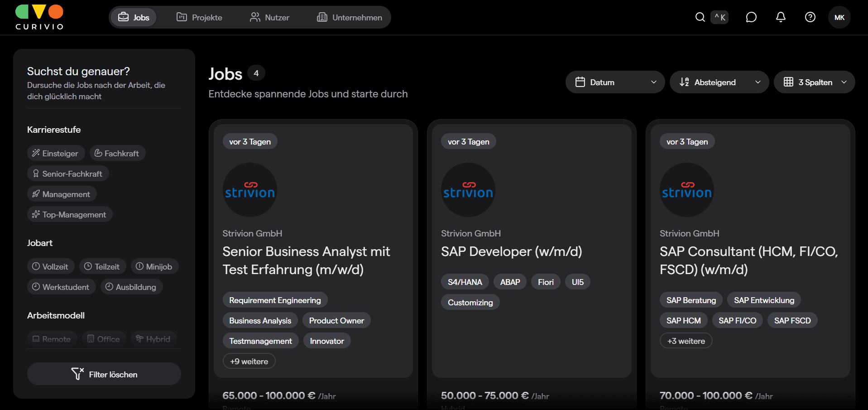This screenshot has width=868, height=410.
Task: Enable the Vollzeit job type filter
Action: (50, 266)
